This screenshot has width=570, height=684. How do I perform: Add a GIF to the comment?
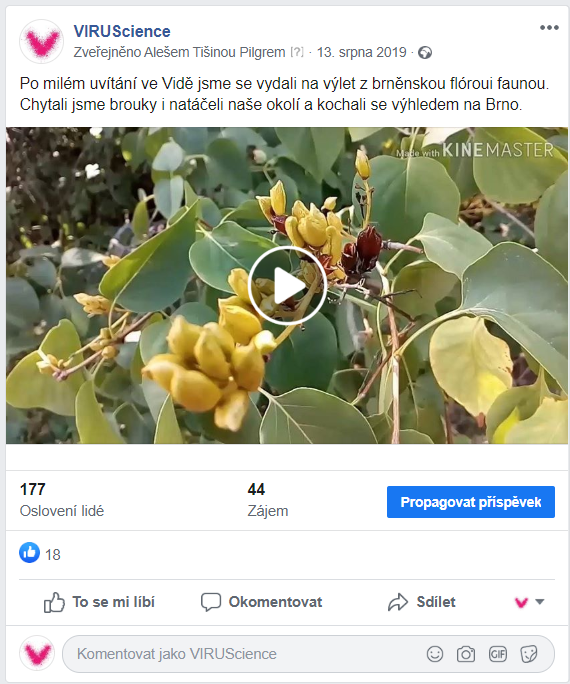pyautogui.click(x=498, y=654)
